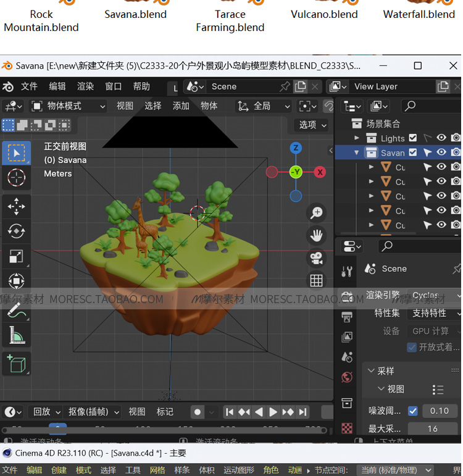
Task: Click the new scene copy icon
Action: (x=300, y=87)
